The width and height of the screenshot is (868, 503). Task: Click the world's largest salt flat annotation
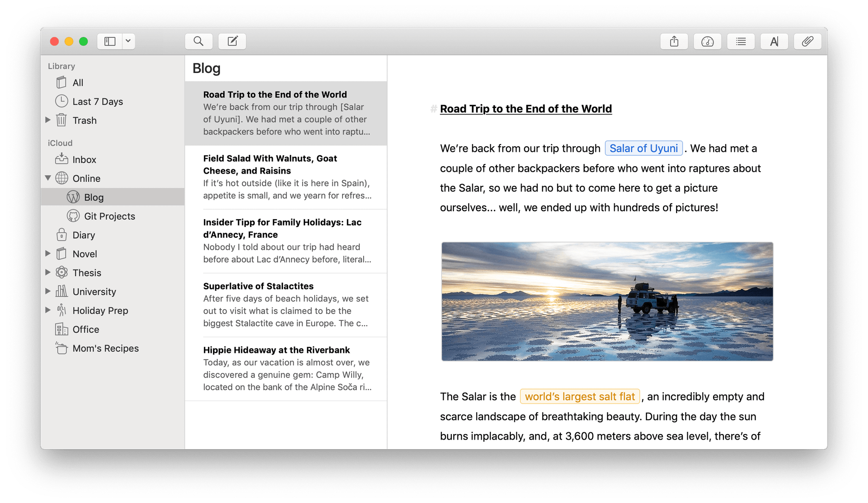pos(580,396)
